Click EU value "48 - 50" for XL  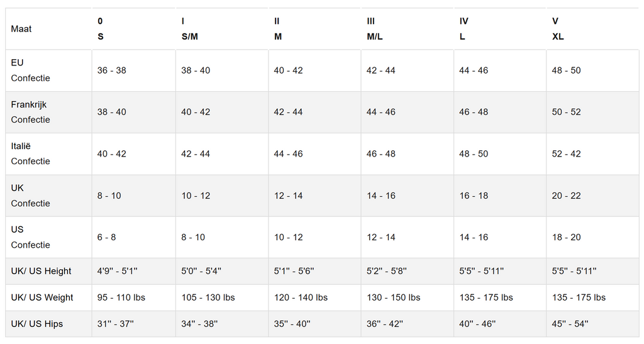566,70
